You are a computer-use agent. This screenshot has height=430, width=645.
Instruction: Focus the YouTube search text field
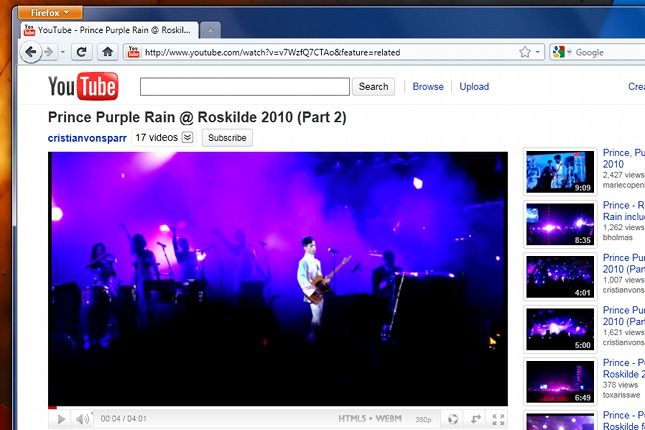[245, 86]
